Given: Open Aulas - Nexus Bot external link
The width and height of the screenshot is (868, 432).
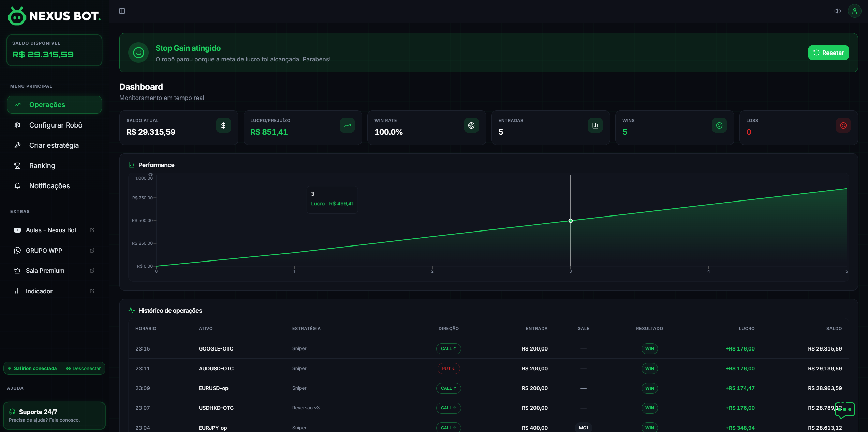Looking at the screenshot, I should pyautogui.click(x=51, y=230).
